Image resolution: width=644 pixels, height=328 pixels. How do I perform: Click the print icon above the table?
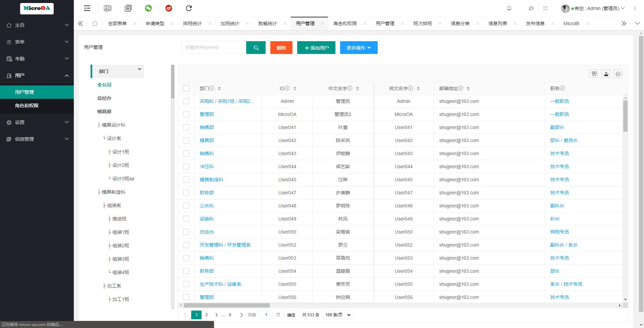(x=618, y=74)
